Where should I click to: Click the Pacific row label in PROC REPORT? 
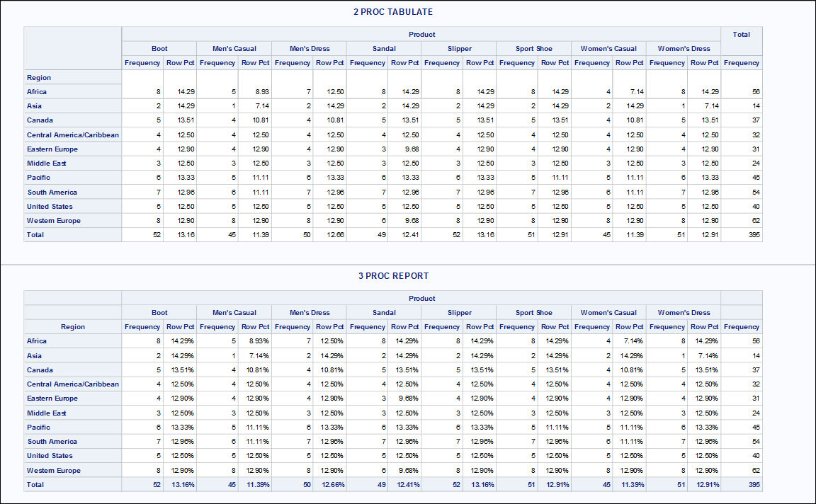(x=39, y=428)
